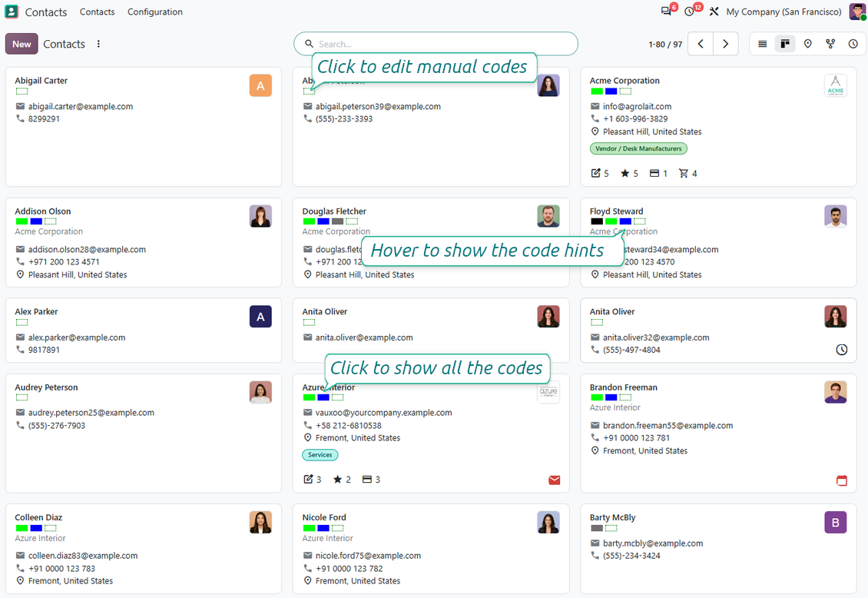Open the conversations messages icon
This screenshot has height=598, width=868.
pos(666,12)
